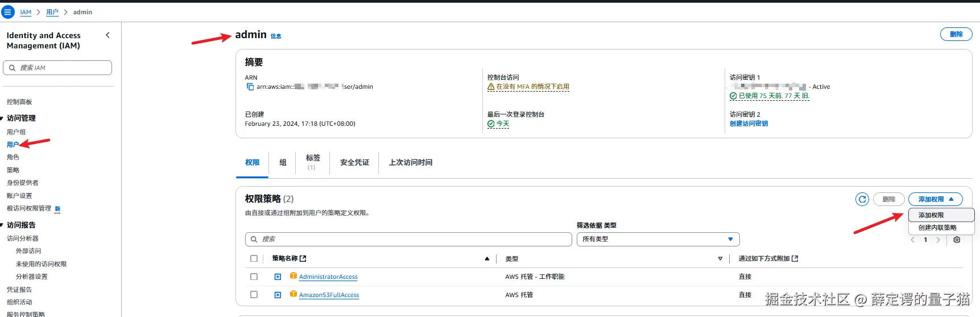Select 创建内联策略 from the menu
Screen dimensions: 980x317
[937, 228]
